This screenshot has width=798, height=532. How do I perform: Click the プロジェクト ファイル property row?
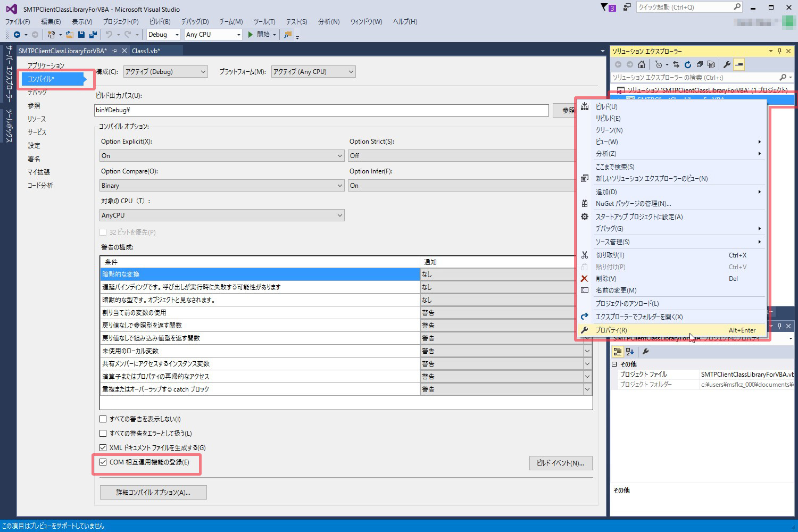[703, 375]
